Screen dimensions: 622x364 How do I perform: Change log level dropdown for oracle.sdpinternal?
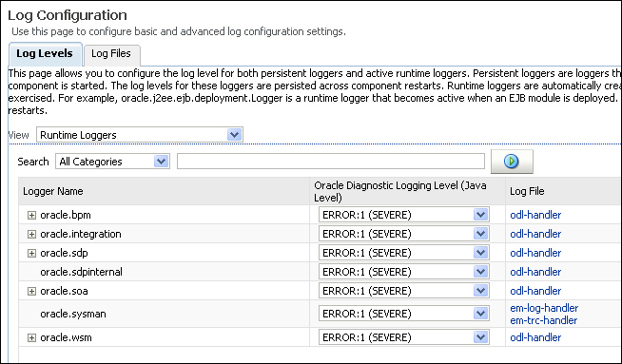(404, 272)
